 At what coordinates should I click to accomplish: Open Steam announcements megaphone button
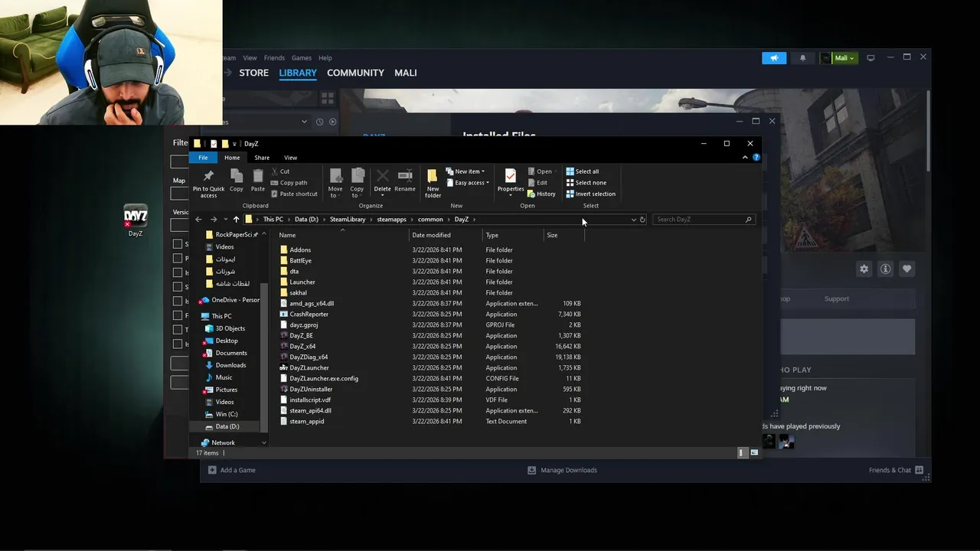coord(774,58)
